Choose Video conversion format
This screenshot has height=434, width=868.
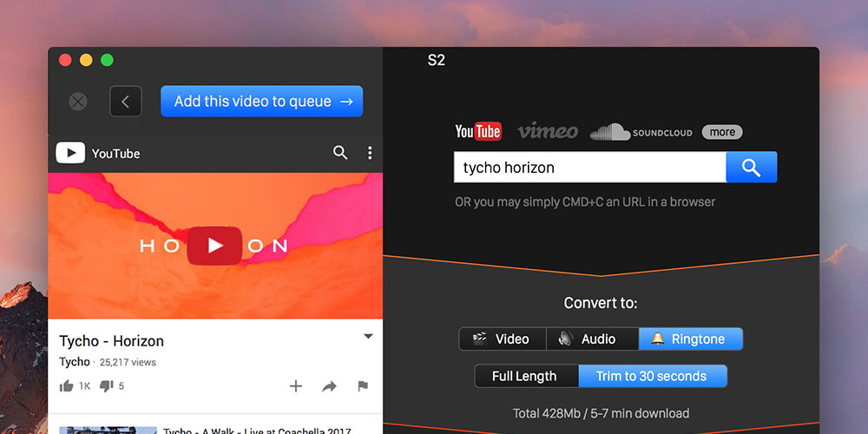click(x=503, y=339)
